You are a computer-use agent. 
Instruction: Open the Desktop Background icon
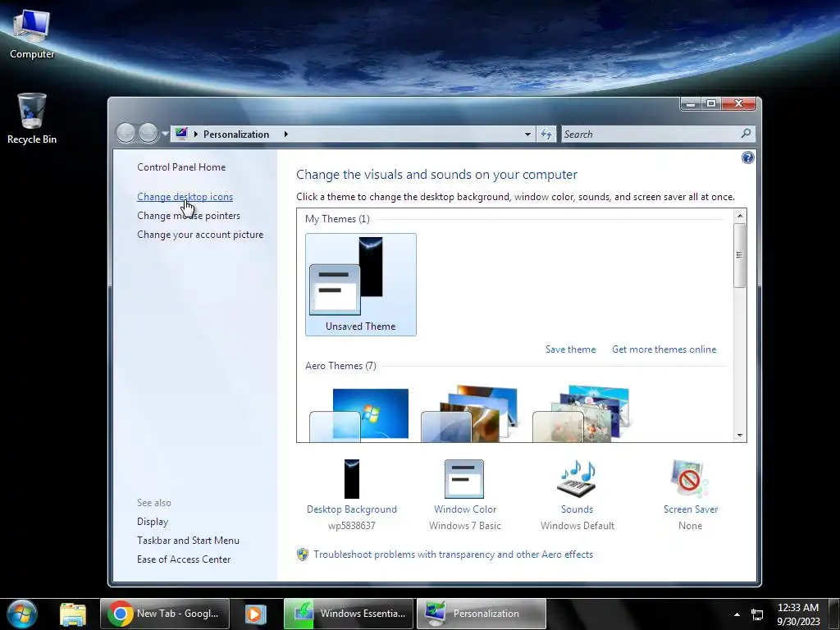[351, 479]
